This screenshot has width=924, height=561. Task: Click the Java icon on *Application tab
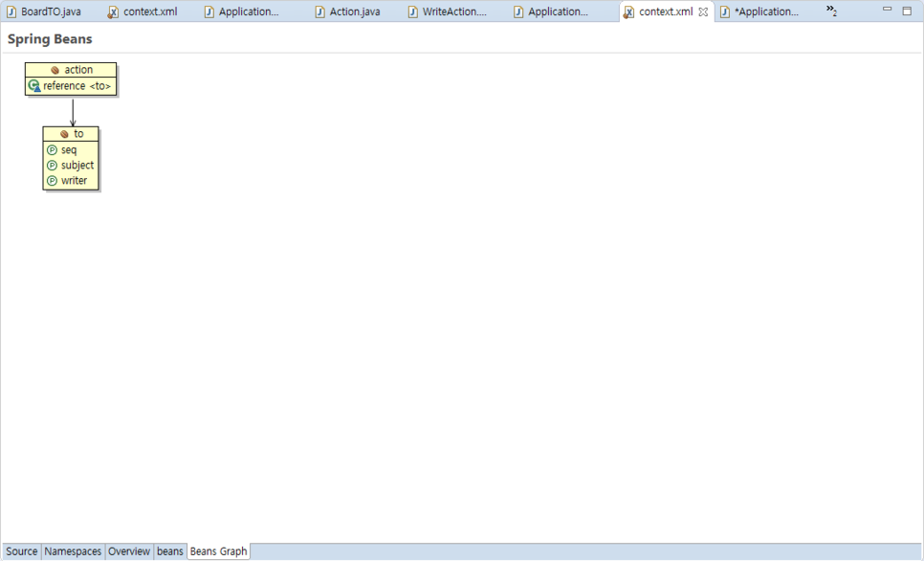click(x=725, y=11)
